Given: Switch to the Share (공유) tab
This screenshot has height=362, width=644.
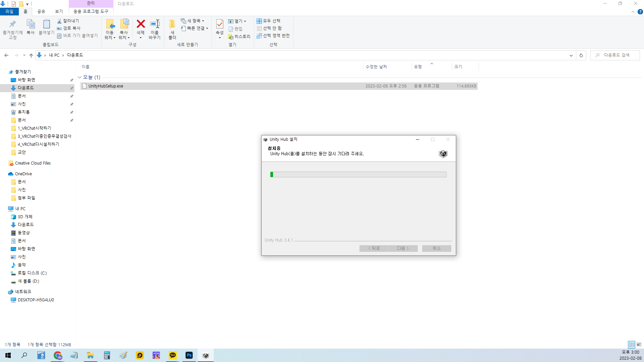Looking at the screenshot, I should point(41,11).
